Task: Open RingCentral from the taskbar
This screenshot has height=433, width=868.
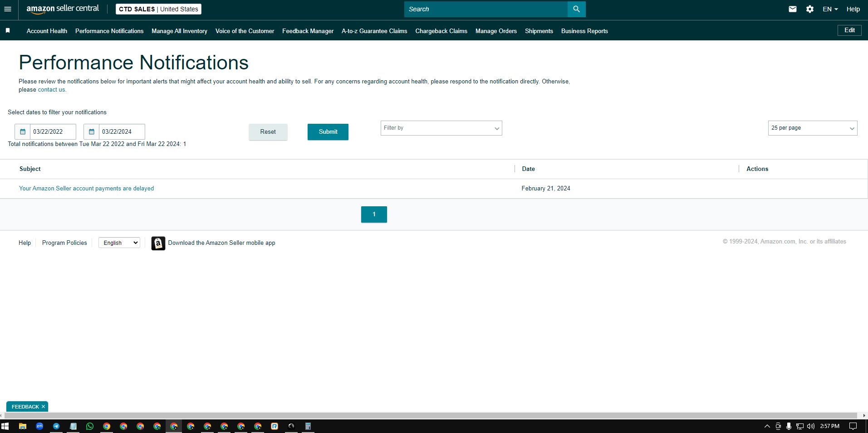Action: coord(275,426)
